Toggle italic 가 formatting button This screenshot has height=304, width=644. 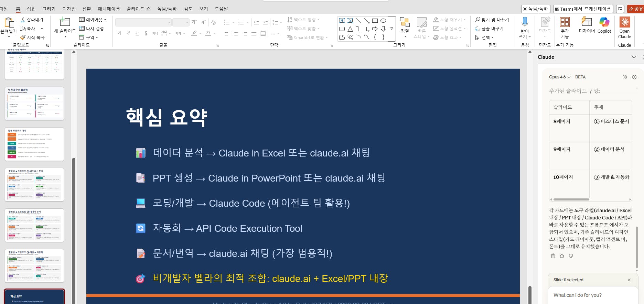128,33
